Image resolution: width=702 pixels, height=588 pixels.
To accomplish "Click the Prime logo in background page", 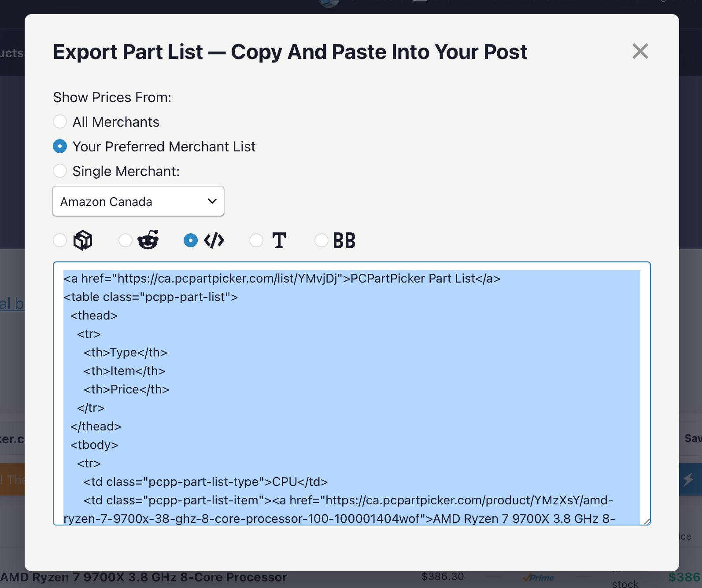I will click(x=538, y=577).
